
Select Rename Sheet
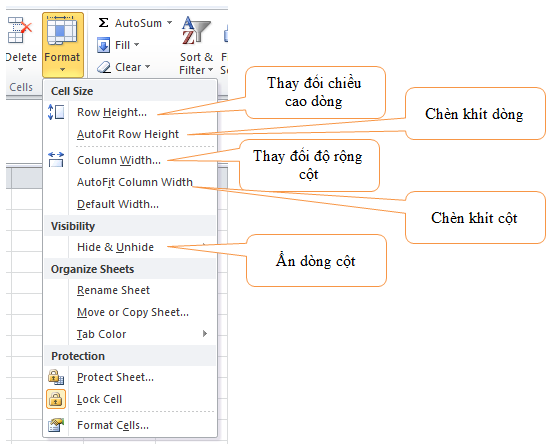click(113, 290)
